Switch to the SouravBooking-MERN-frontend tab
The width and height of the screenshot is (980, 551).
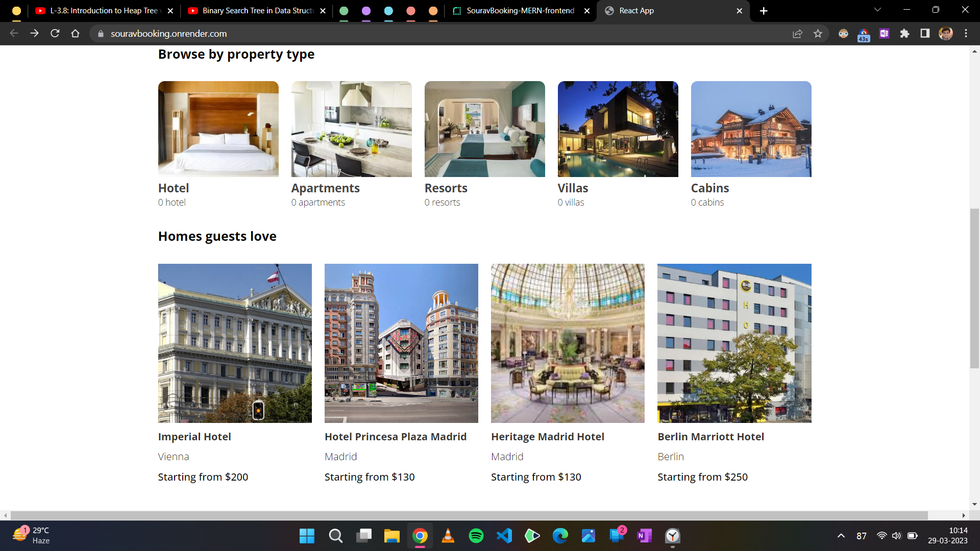(521, 10)
